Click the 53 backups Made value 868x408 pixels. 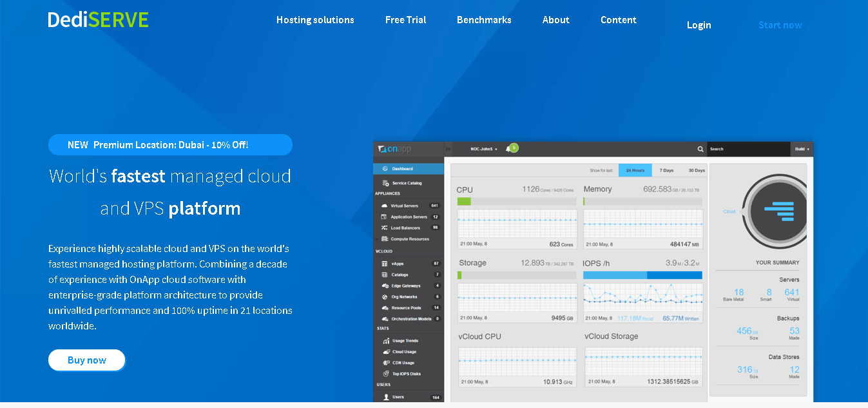[x=795, y=331]
